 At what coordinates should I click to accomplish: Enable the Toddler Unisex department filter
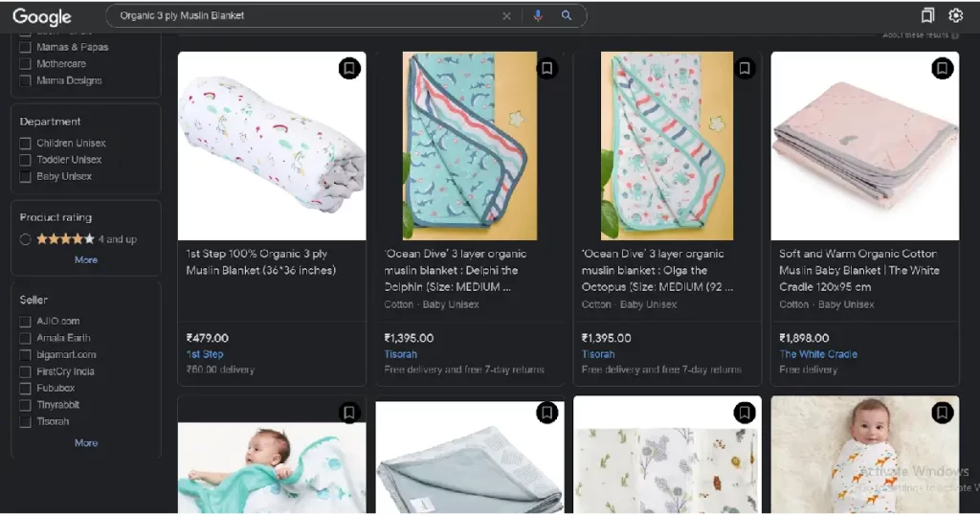coord(26,160)
